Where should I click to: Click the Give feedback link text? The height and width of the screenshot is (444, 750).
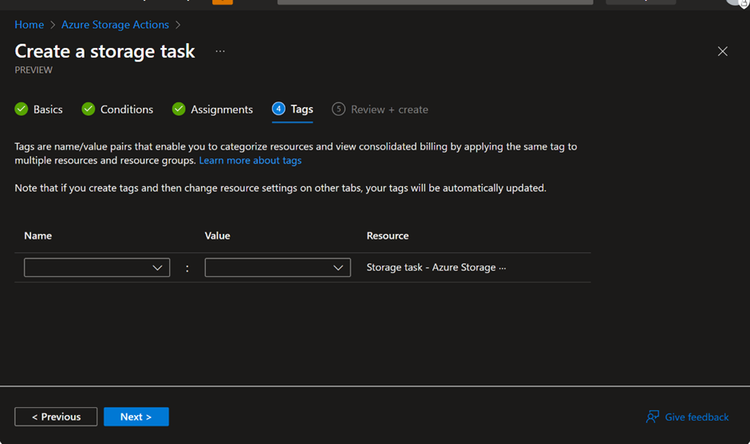coord(697,417)
